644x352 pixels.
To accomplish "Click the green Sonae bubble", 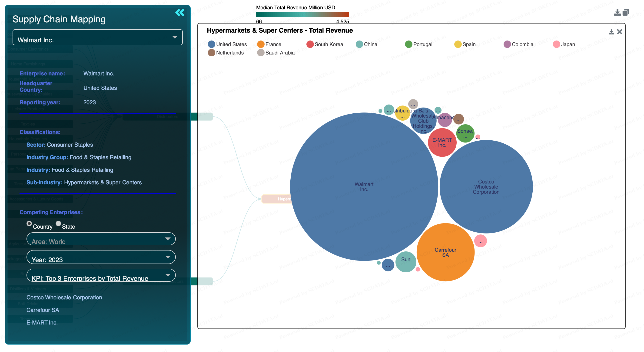I will pyautogui.click(x=465, y=133).
